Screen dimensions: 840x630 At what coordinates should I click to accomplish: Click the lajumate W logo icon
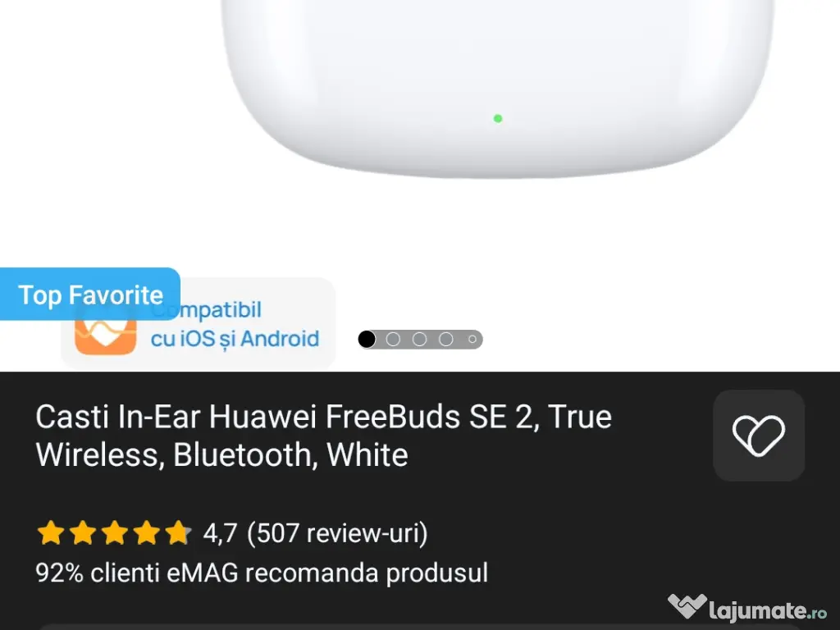click(687, 606)
